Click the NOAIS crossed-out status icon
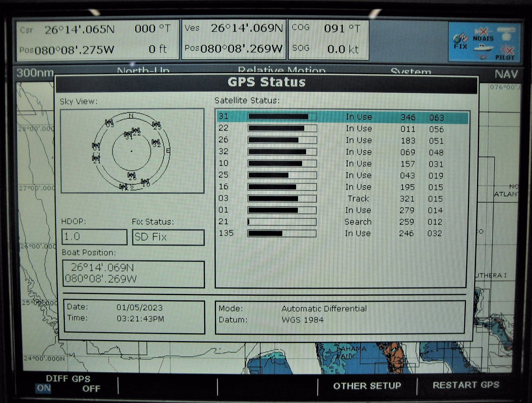The height and width of the screenshot is (403, 532). pyautogui.click(x=483, y=35)
